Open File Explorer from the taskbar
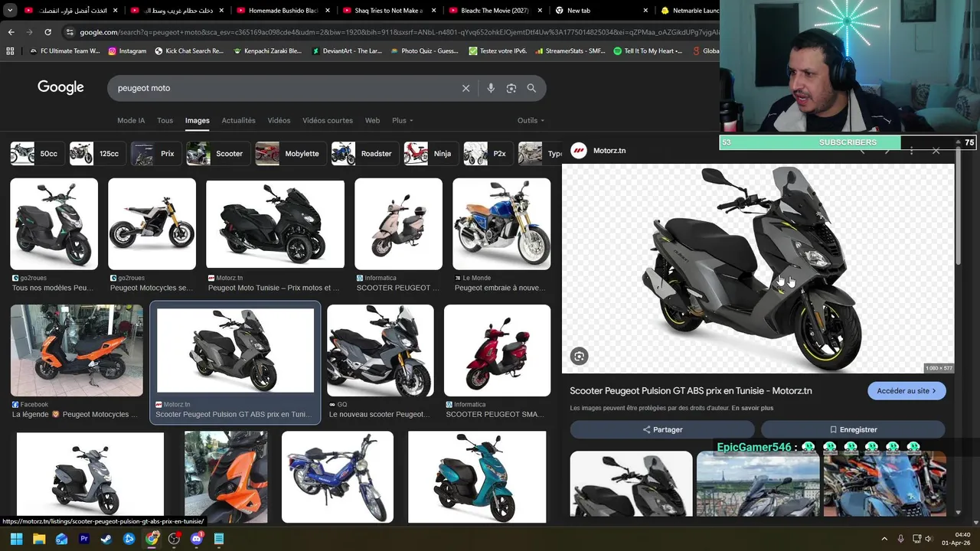This screenshot has height=551, width=980. pos(39,539)
